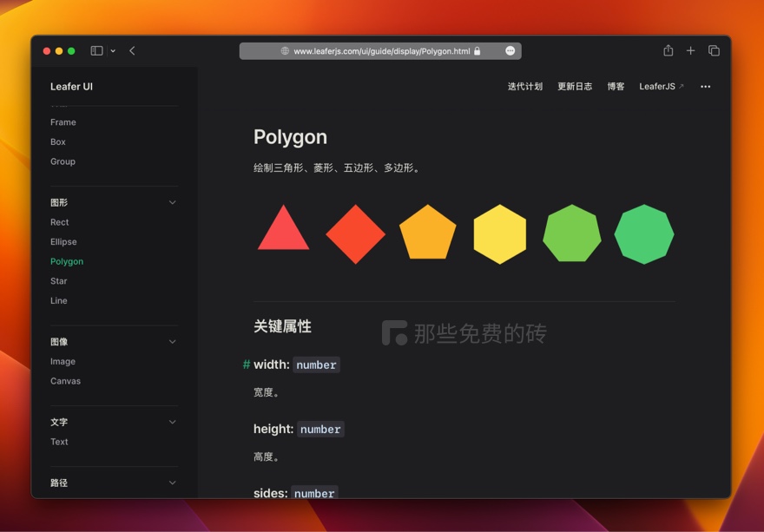Click the yellow hexagon shape
The image size is (764, 532).
(500, 234)
